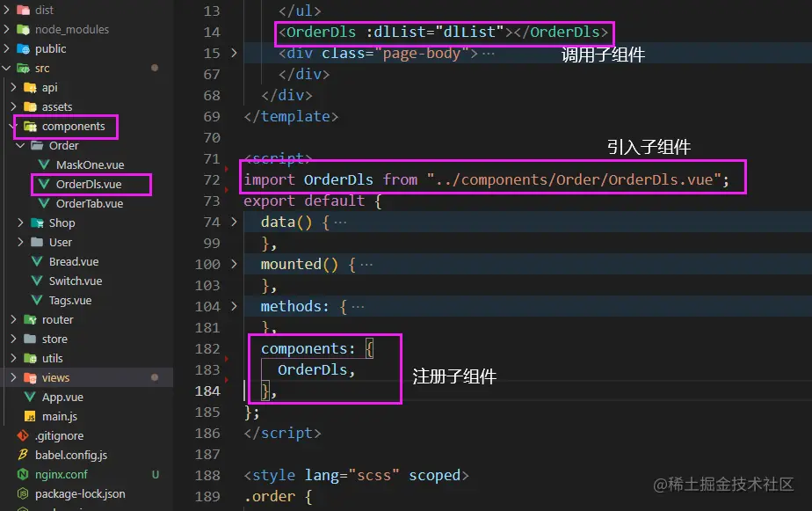812x511 pixels.
Task: Click the assets folder icon
Action: pyautogui.click(x=30, y=106)
